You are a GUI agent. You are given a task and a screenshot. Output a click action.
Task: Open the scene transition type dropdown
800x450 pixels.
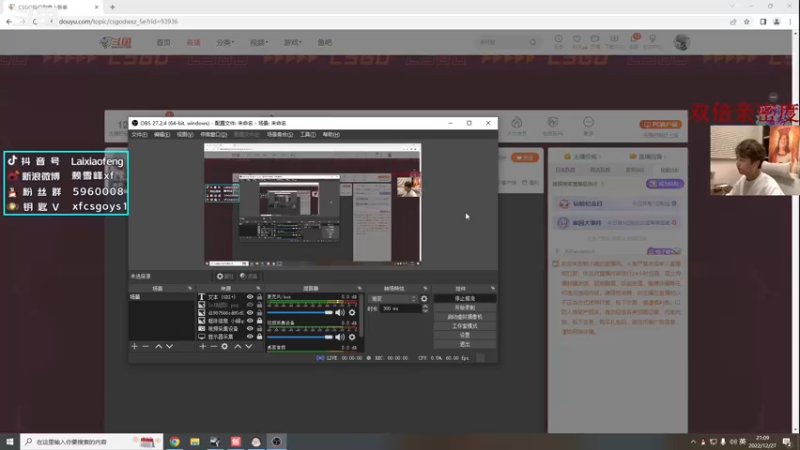[x=393, y=298]
